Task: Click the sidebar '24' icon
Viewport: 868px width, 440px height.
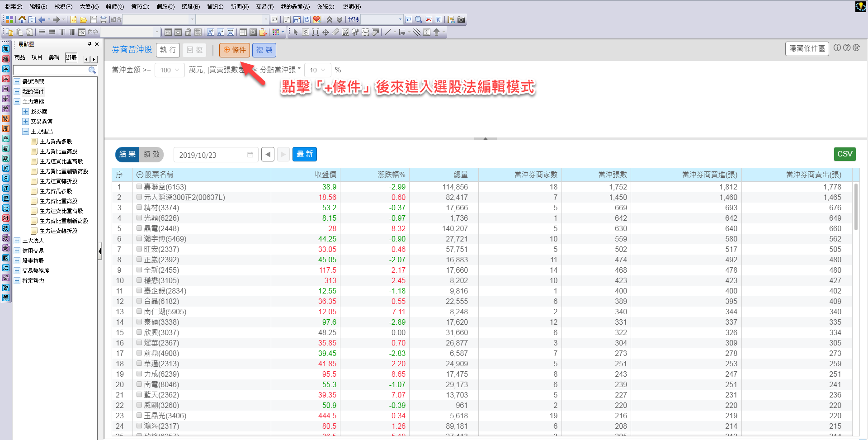Action: [x=6, y=218]
